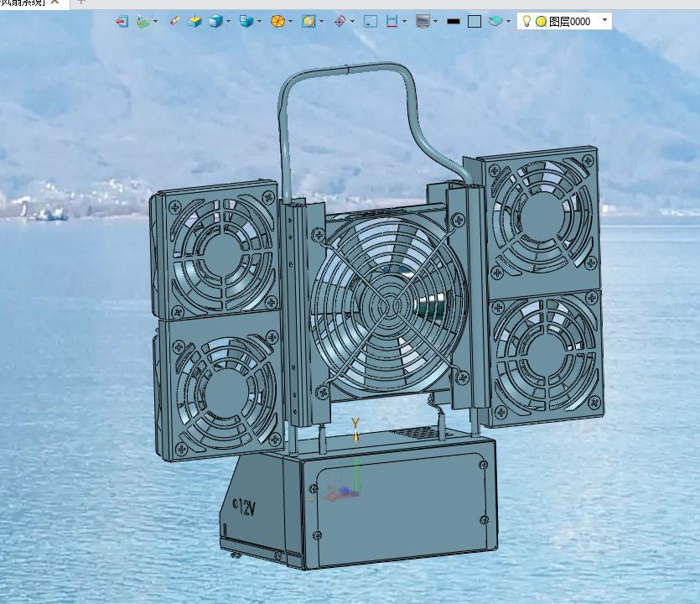The image size is (700, 604).
Task: Click the blue view orientation cube icon
Action: point(246,21)
